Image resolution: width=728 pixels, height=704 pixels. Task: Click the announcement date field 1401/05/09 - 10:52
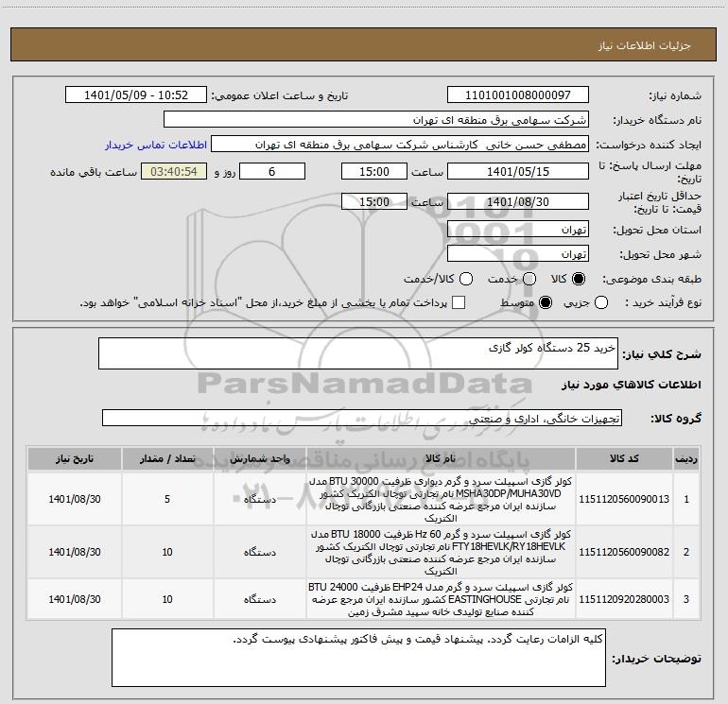coord(136,95)
